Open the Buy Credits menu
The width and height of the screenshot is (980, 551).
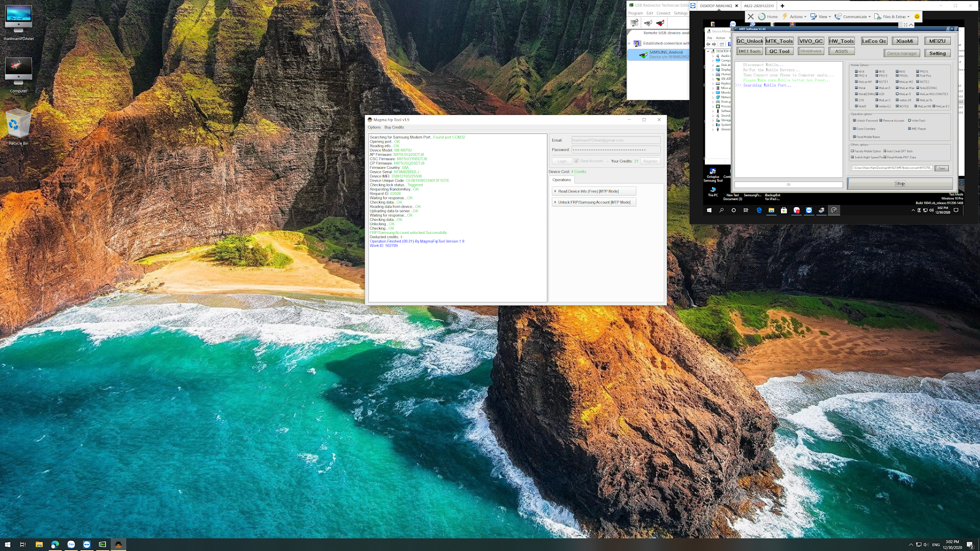coord(394,127)
